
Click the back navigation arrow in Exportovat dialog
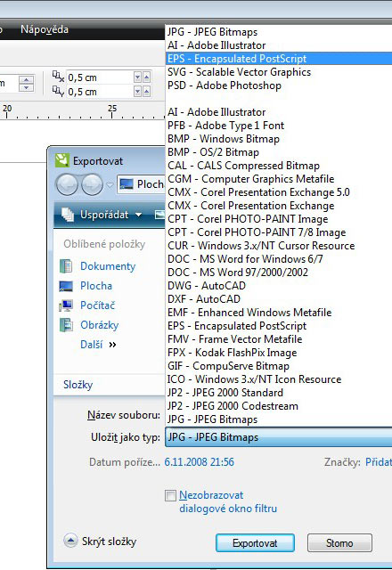[67, 184]
